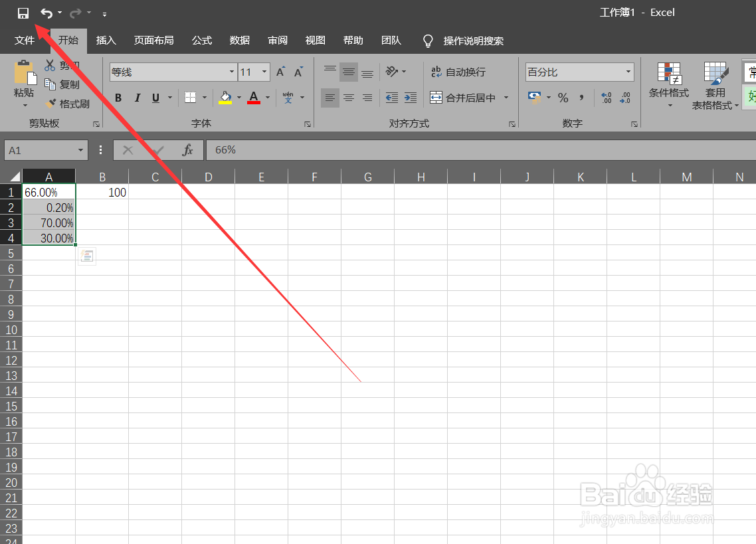Open the 剪贴板 dialog launcher
The image size is (756, 544).
96,124
